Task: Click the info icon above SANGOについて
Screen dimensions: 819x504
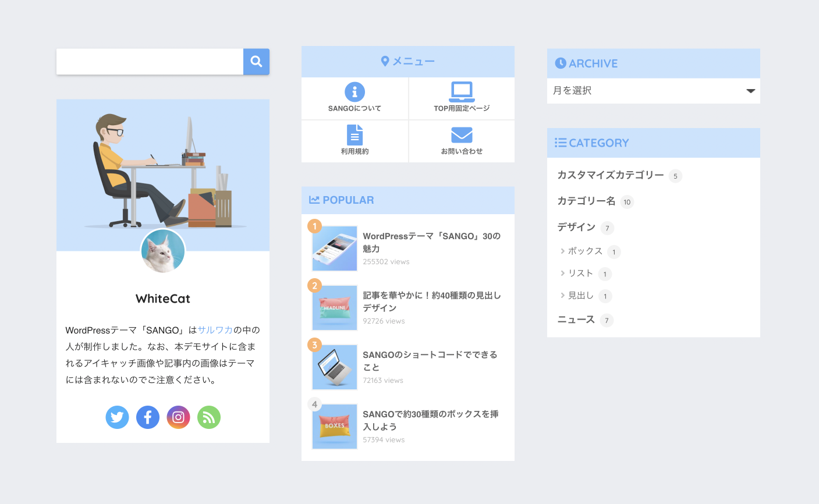Action: pos(354,91)
